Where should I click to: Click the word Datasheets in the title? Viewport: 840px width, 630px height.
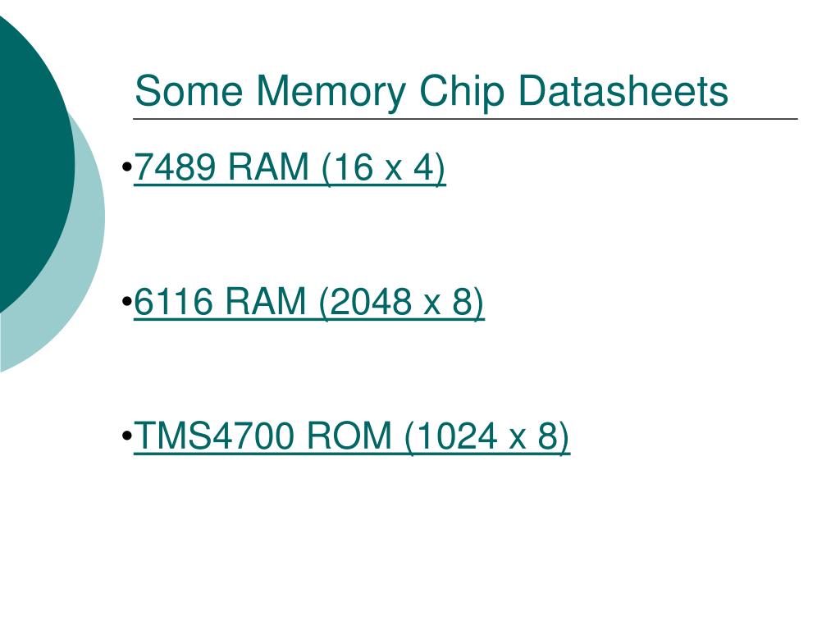623,91
